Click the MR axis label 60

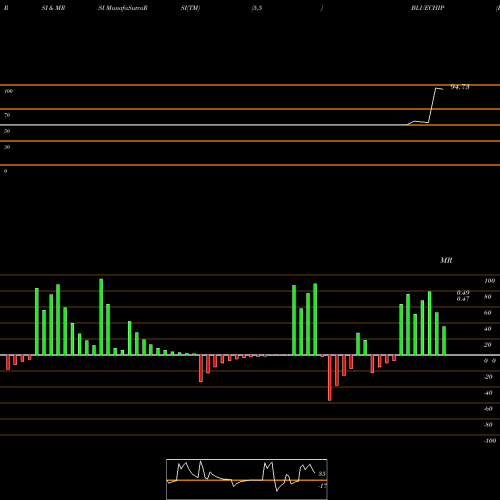tap(488, 313)
